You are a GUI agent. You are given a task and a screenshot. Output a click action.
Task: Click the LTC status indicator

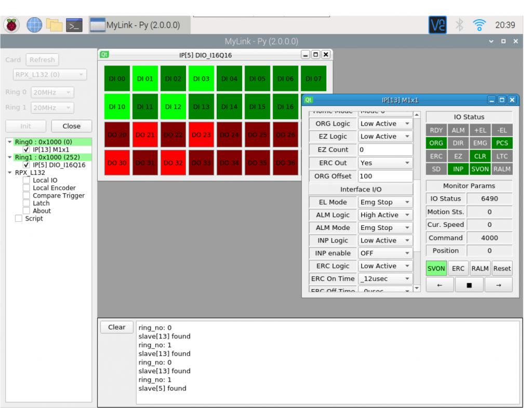pos(502,156)
